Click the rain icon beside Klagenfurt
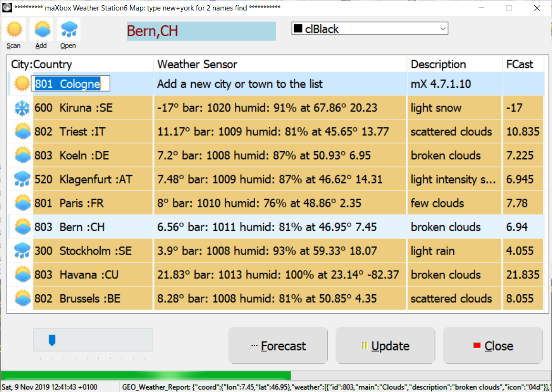 coord(22,179)
